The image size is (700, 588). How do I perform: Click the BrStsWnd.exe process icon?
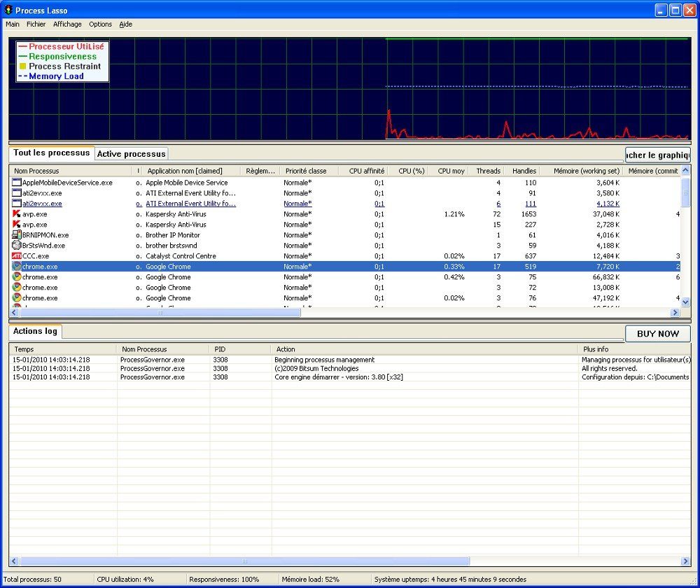[x=17, y=245]
